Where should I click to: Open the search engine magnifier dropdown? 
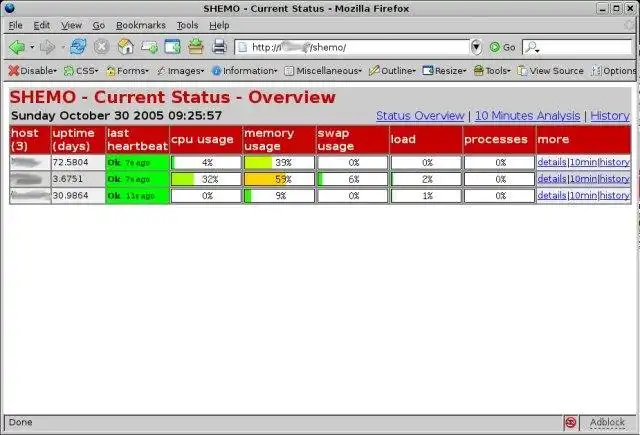tap(532, 48)
